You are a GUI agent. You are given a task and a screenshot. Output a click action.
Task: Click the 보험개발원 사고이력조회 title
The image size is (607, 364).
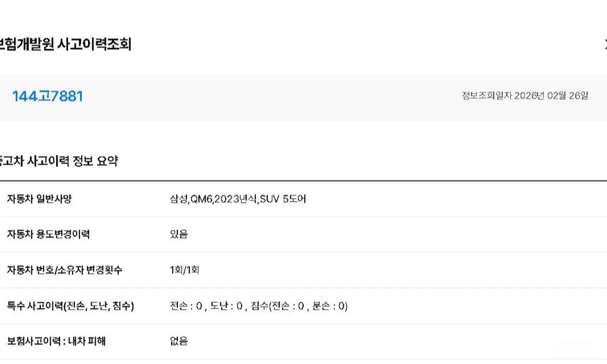pos(65,45)
